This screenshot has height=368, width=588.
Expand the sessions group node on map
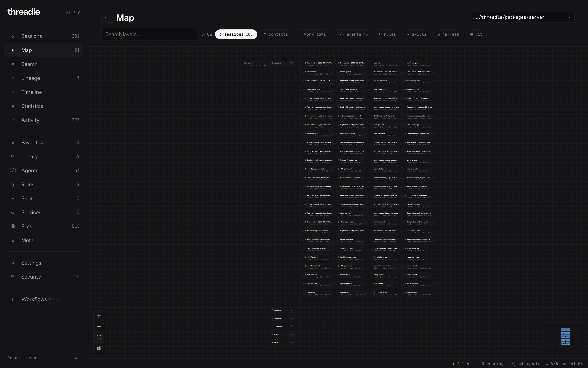pos(282,63)
